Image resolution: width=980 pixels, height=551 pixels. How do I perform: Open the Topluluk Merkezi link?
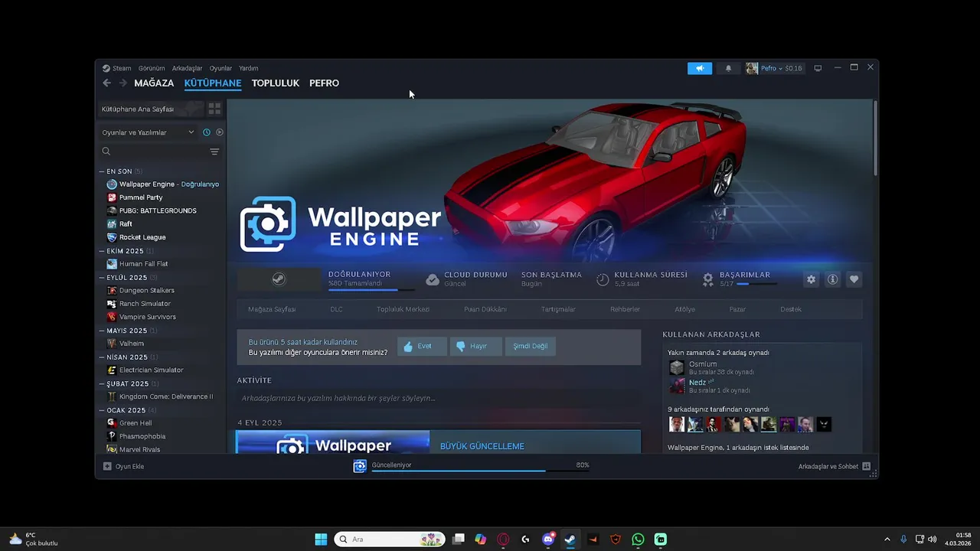pyautogui.click(x=403, y=309)
